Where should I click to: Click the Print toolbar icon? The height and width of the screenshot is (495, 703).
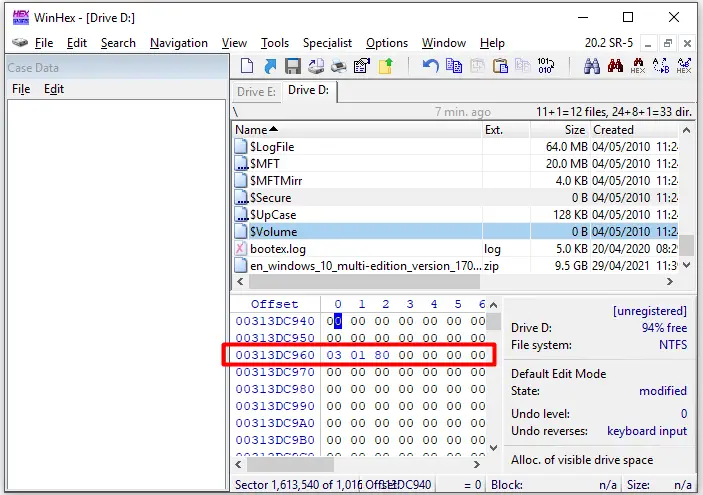[x=338, y=66]
